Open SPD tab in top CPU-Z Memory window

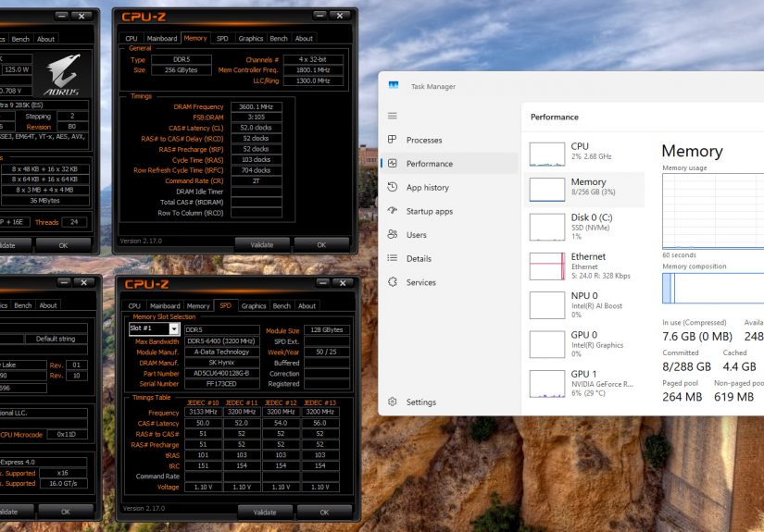[x=222, y=39]
